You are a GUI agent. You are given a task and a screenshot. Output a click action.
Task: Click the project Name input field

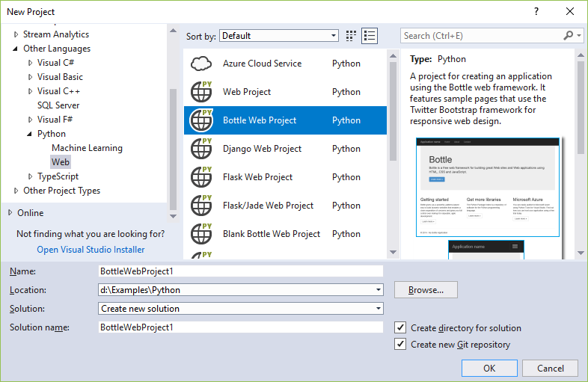241,271
